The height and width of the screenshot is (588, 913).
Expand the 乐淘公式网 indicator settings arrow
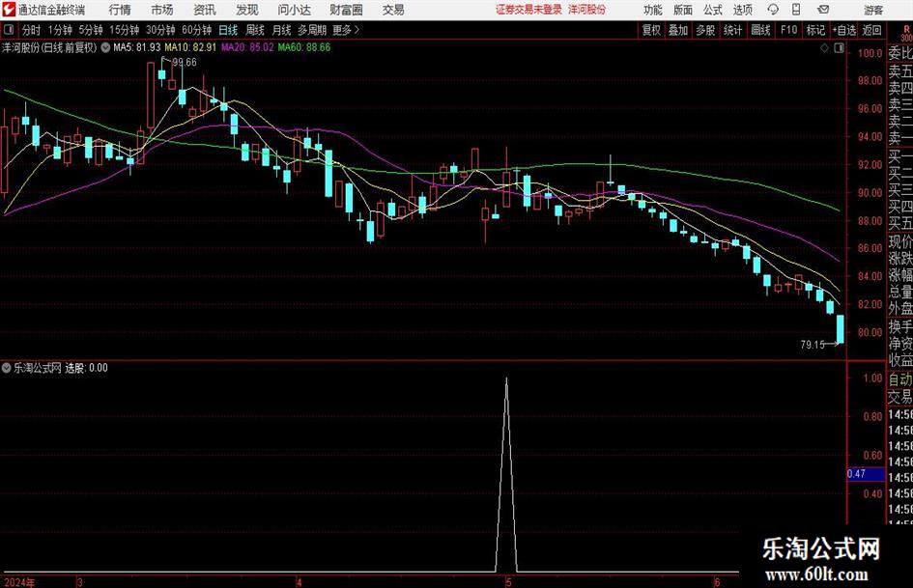click(x=7, y=367)
